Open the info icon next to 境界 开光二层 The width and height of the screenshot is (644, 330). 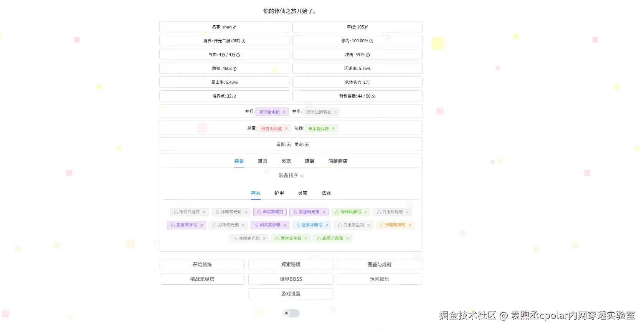pyautogui.click(x=243, y=41)
